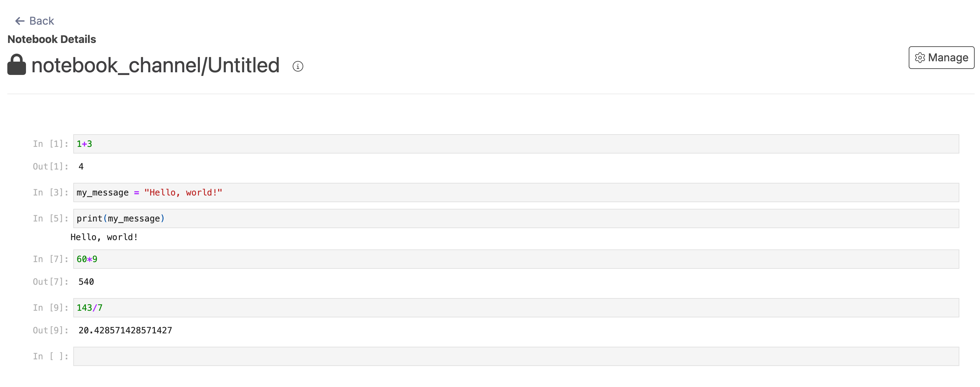Select the 1+3 code cell
The width and height of the screenshot is (980, 387).
(x=516, y=144)
